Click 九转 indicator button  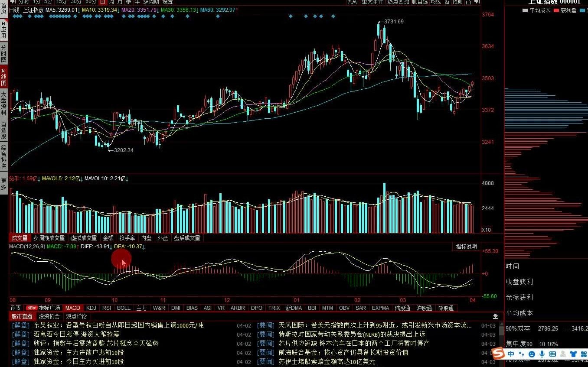[x=353, y=2]
